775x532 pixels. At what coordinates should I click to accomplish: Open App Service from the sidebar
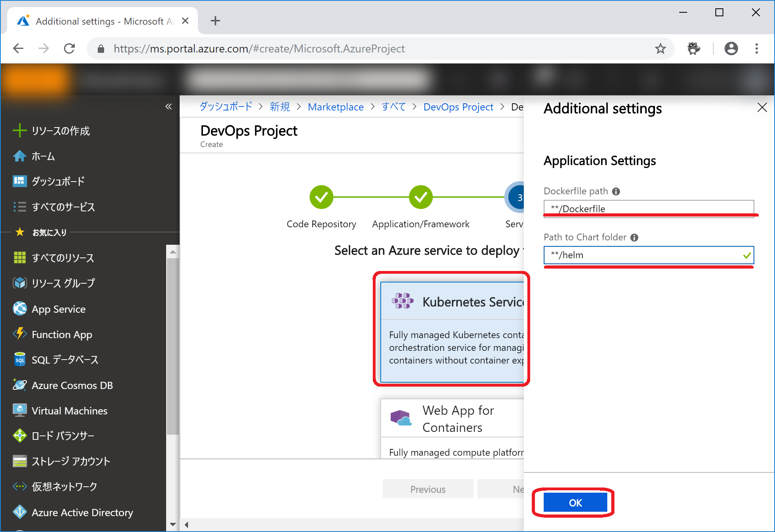click(x=58, y=309)
